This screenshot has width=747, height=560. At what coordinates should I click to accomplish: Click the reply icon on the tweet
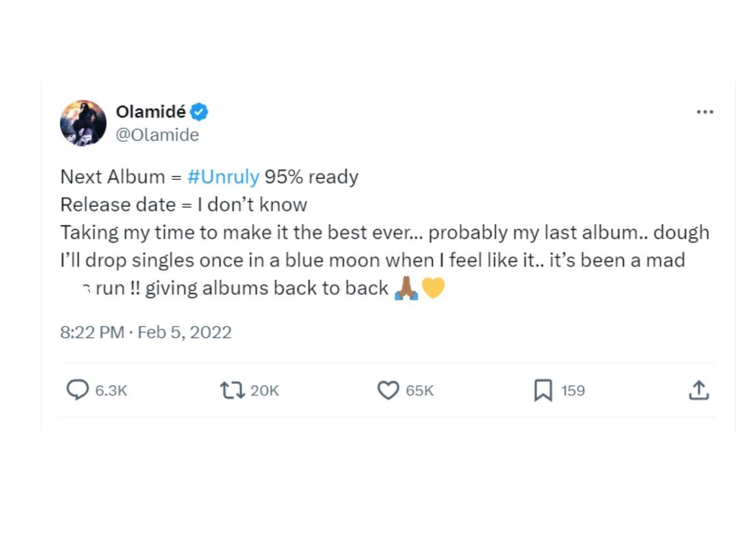point(77,390)
